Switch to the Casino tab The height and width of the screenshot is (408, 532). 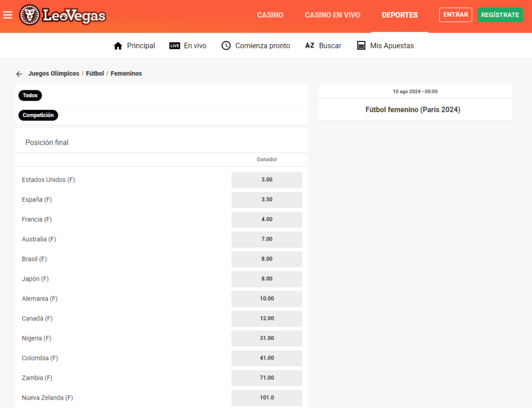pyautogui.click(x=270, y=15)
